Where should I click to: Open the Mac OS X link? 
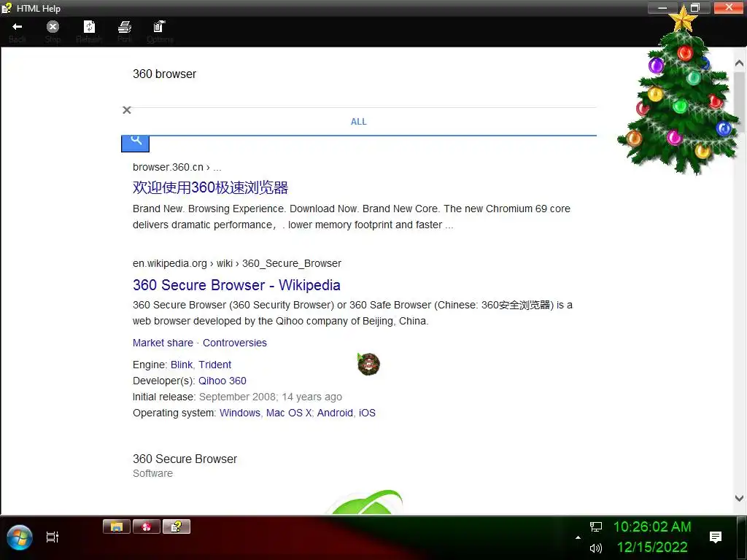pyautogui.click(x=289, y=413)
